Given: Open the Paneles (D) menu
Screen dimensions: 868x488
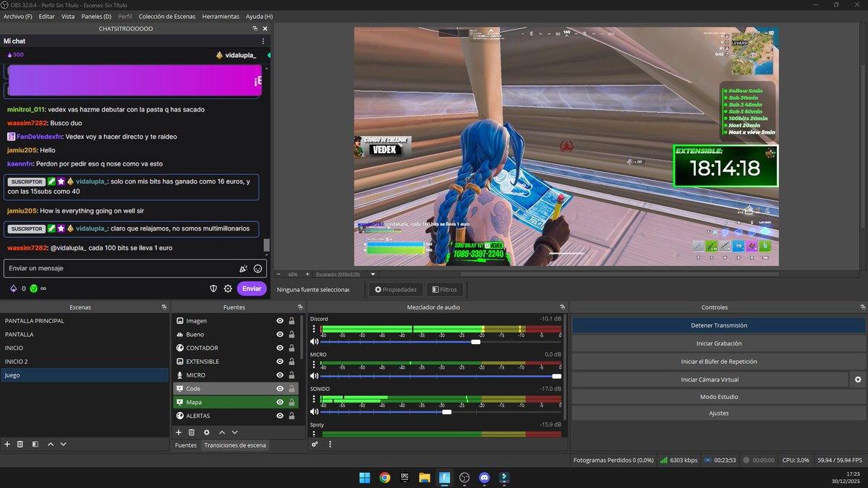Looking at the screenshot, I should (96, 16).
